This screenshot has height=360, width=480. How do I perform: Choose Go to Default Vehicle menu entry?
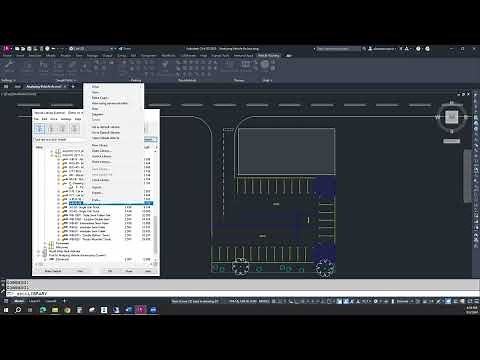click(105, 132)
